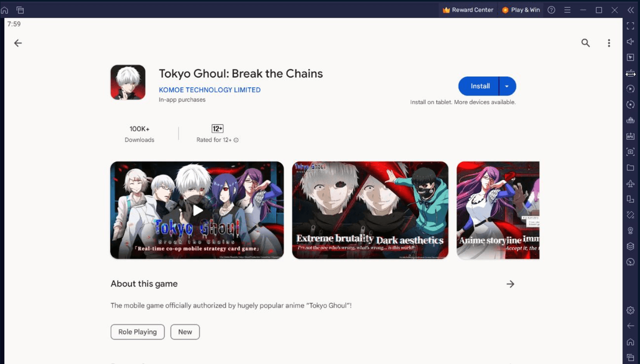Click the Tokyo Ghoul app icon
640x364 pixels.
tap(128, 82)
